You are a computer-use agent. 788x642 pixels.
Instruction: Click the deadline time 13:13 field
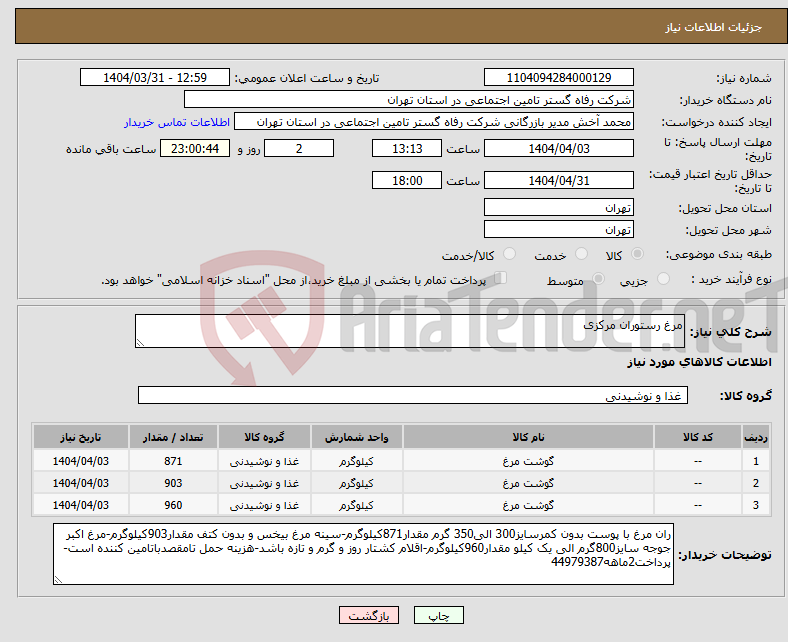407,149
